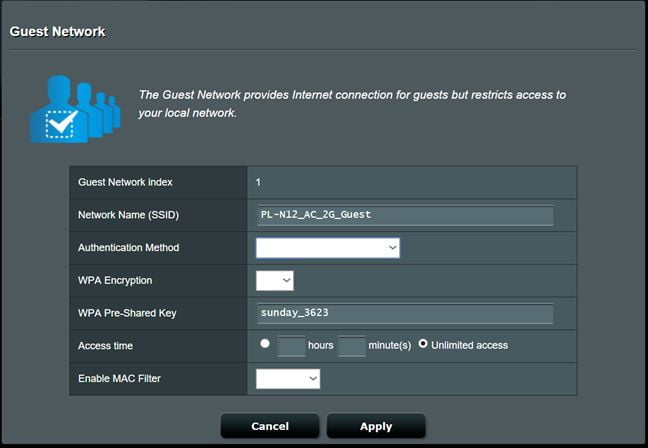This screenshot has height=448, width=648.
Task: Expand the WPA Encryption dropdown
Action: point(275,281)
